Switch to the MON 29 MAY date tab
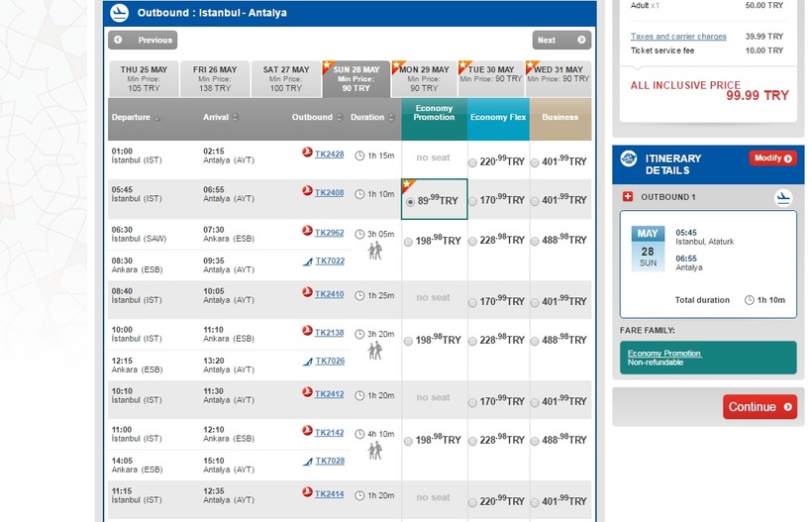Viewport: 812px width, 522px height. 424,78
